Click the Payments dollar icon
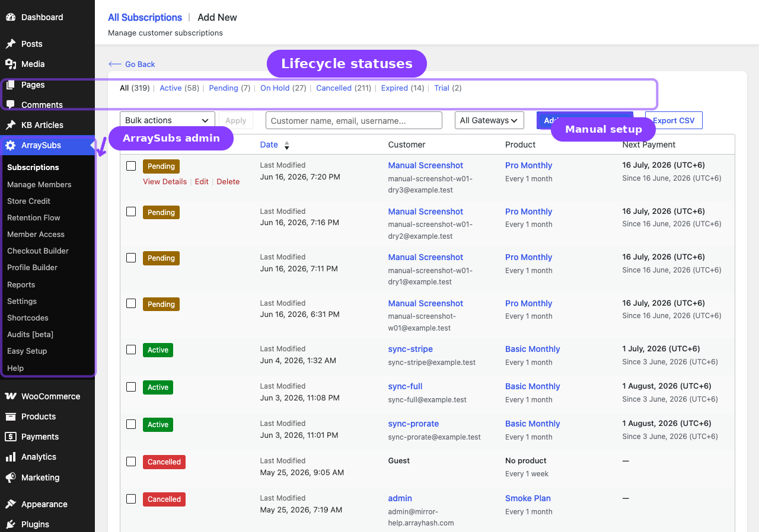This screenshot has height=532, width=759. pos(11,437)
